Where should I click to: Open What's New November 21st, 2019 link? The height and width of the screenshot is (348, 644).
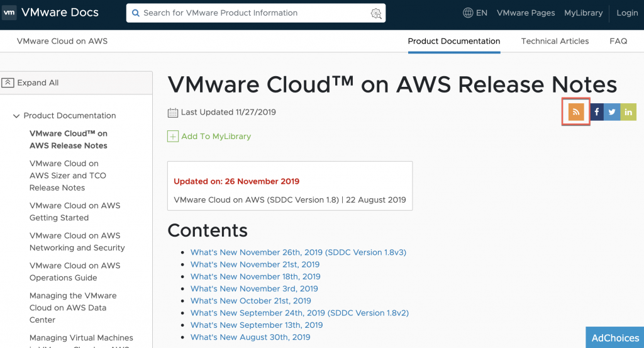tap(255, 264)
